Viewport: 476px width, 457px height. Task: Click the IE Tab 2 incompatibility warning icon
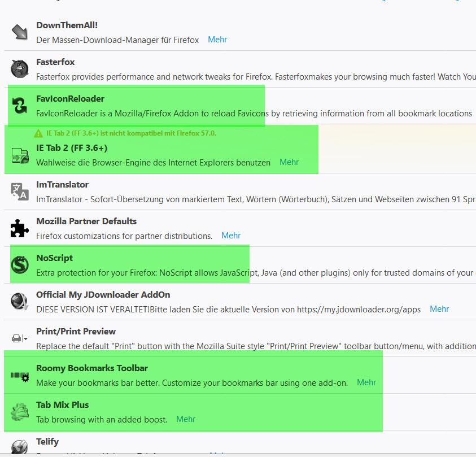click(x=38, y=133)
